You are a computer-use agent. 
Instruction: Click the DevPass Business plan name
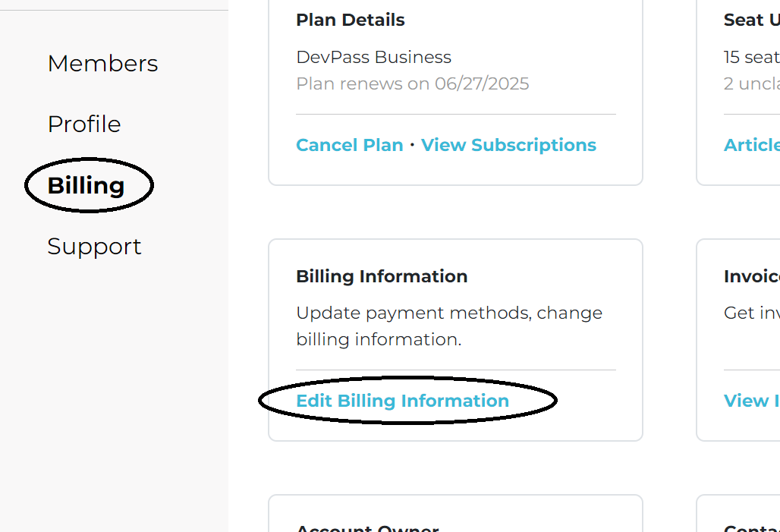tap(373, 57)
